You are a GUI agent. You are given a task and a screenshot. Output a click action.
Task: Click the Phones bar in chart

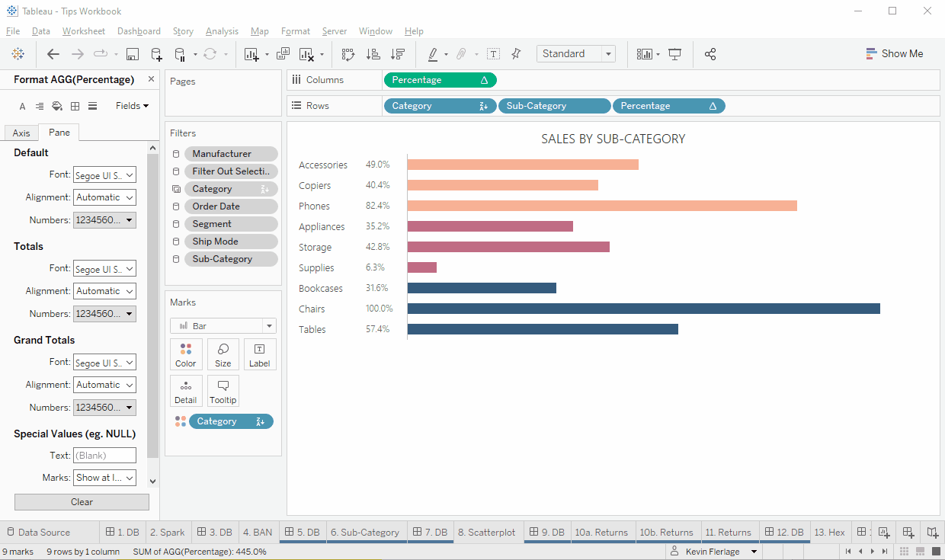pyautogui.click(x=602, y=206)
